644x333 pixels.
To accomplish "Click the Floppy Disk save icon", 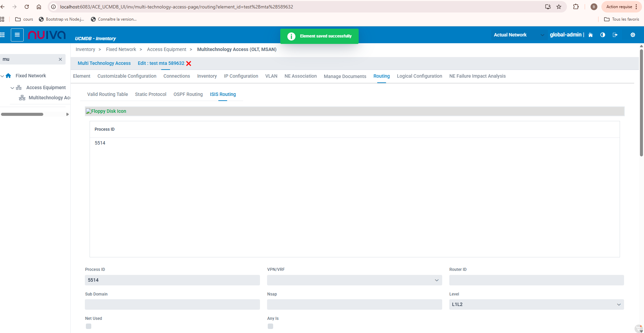I will (106, 111).
